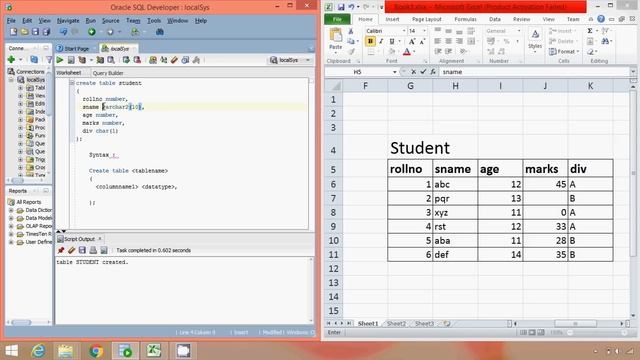640x360 pixels.
Task: Toggle center text alignment in Excel ribbon
Action: [448, 41]
